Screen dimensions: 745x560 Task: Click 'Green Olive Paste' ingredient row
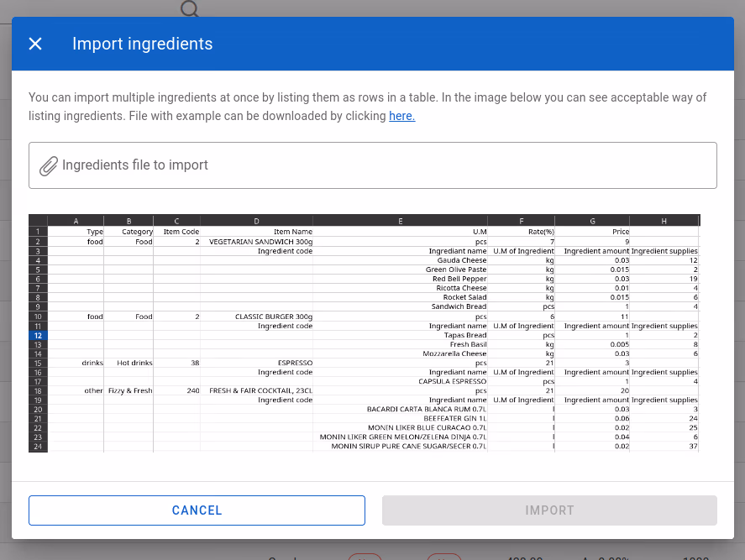tap(456, 270)
